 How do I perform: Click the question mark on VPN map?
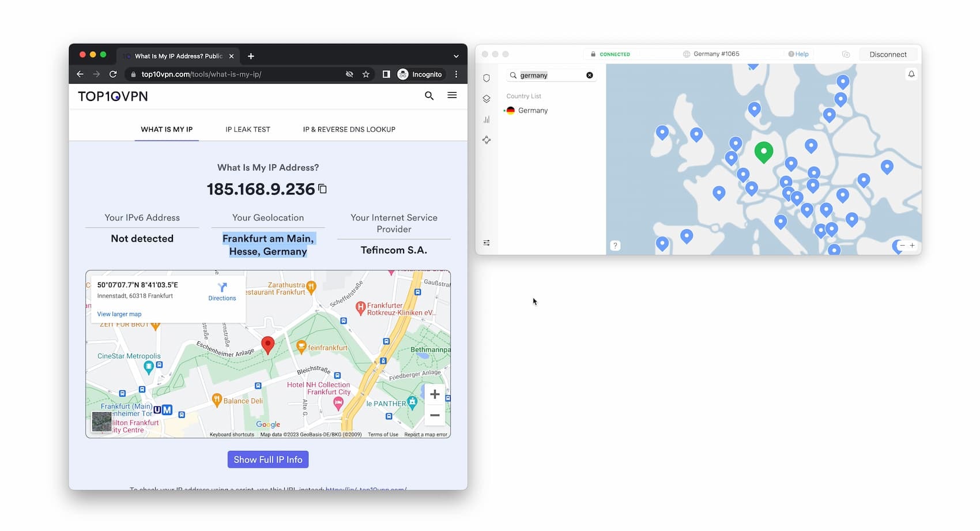coord(615,246)
